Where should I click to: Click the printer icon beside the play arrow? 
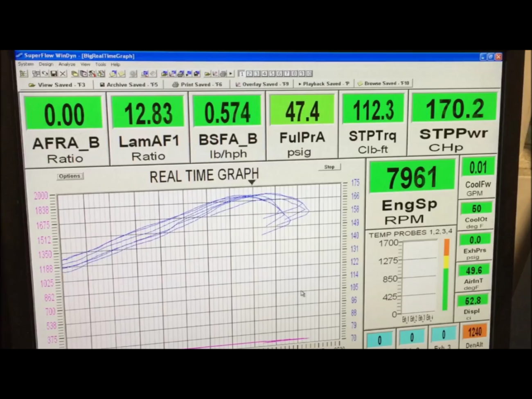pyautogui.click(x=223, y=74)
